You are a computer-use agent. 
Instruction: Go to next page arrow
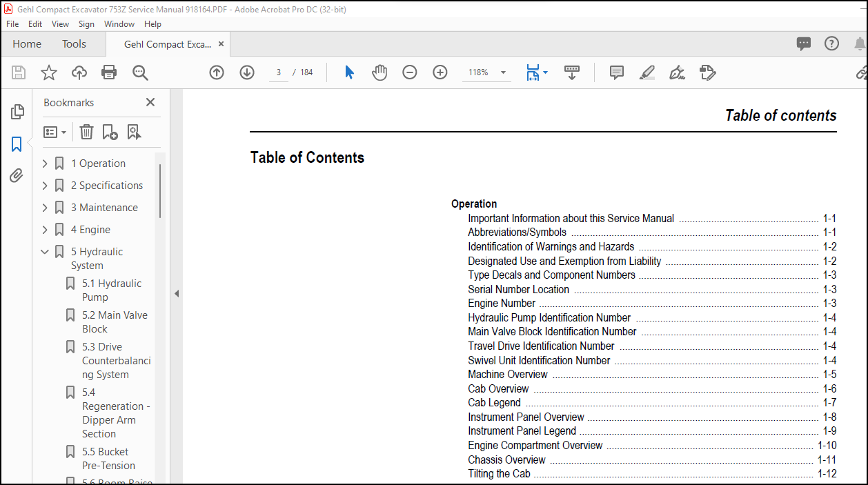pos(247,72)
